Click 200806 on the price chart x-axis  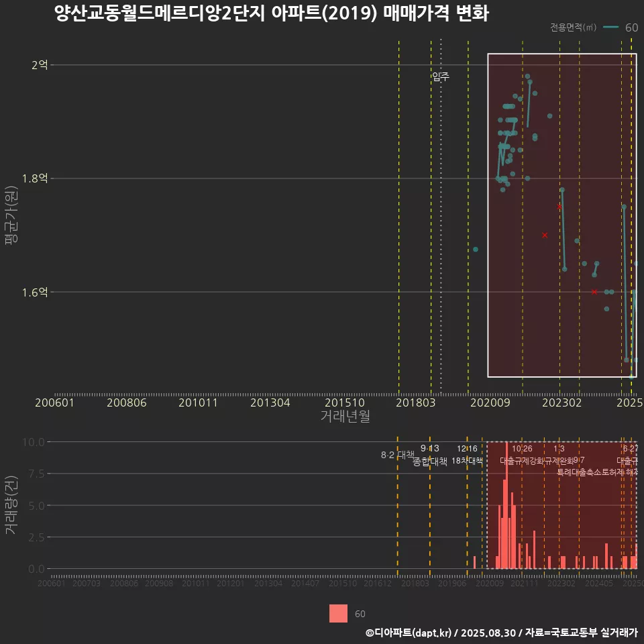click(x=127, y=402)
